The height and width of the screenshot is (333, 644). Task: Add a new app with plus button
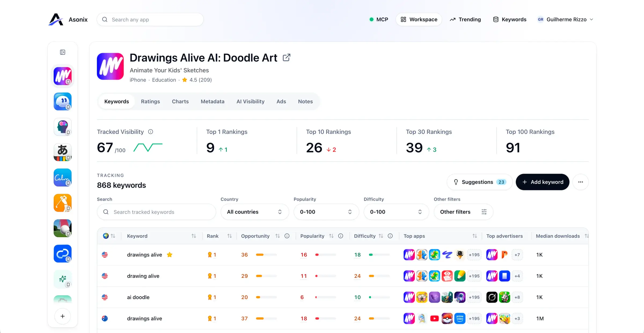coord(63,316)
